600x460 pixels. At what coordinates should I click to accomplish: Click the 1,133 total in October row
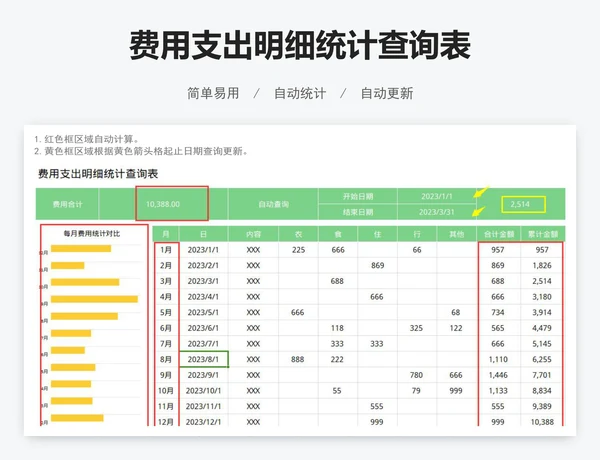point(498,391)
